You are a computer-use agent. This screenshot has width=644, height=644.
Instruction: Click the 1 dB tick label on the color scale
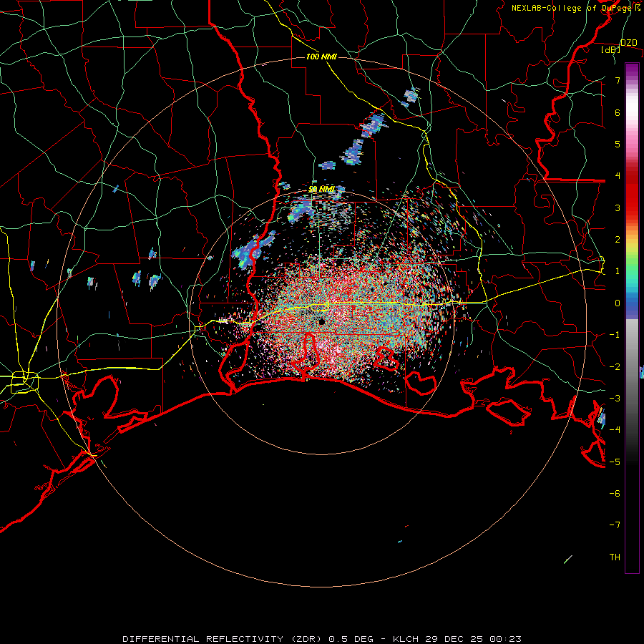(x=618, y=271)
